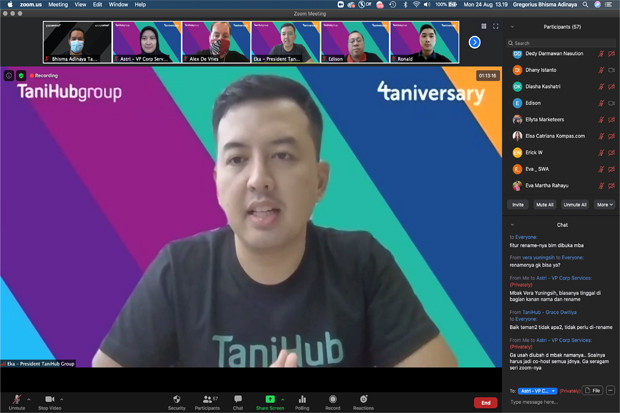Click TaniHub - Grace Dwitiya sender link
The height and width of the screenshot is (413, 620).
(549, 312)
